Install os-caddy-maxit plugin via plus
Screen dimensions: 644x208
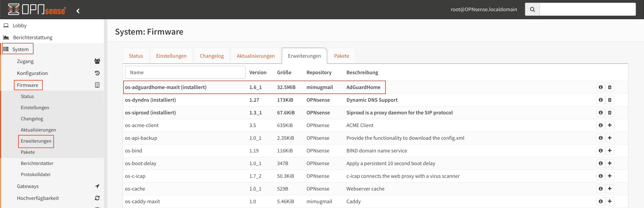pyautogui.click(x=610, y=201)
